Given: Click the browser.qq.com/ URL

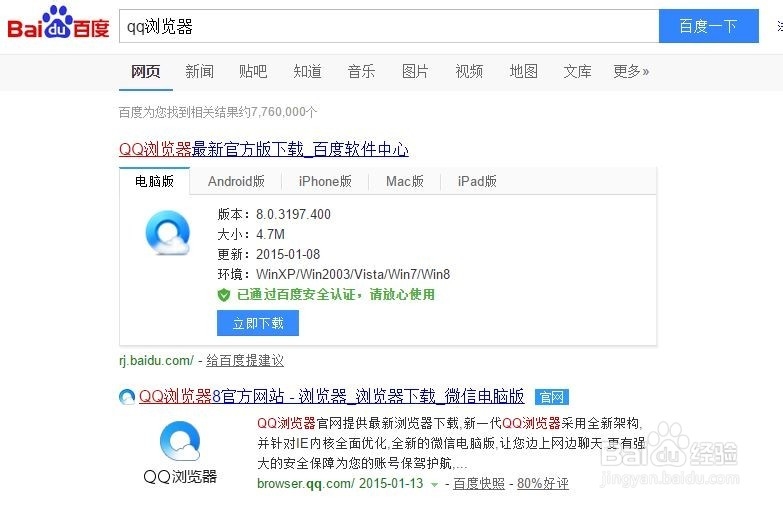Looking at the screenshot, I should [306, 484].
